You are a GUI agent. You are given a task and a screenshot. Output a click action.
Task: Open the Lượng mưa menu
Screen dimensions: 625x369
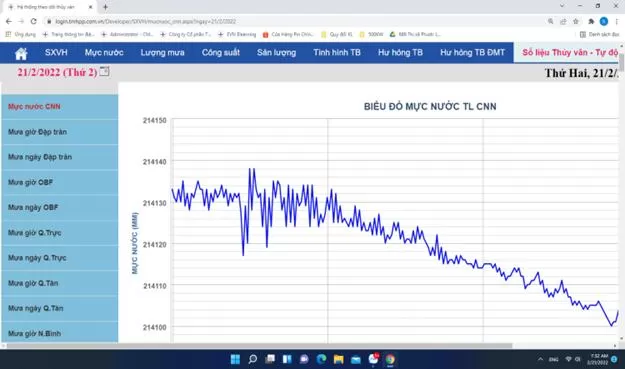162,53
